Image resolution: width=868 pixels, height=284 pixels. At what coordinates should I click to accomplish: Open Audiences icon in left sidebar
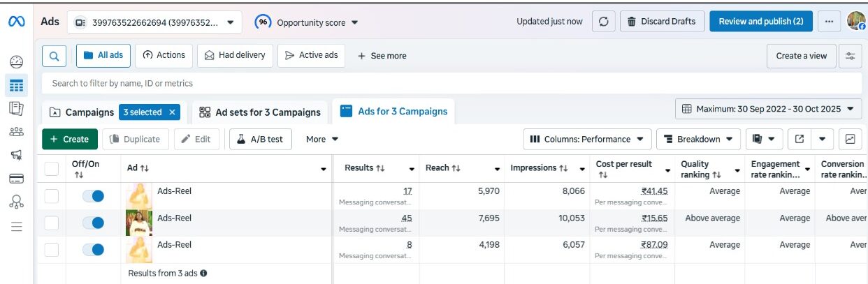pyautogui.click(x=17, y=131)
